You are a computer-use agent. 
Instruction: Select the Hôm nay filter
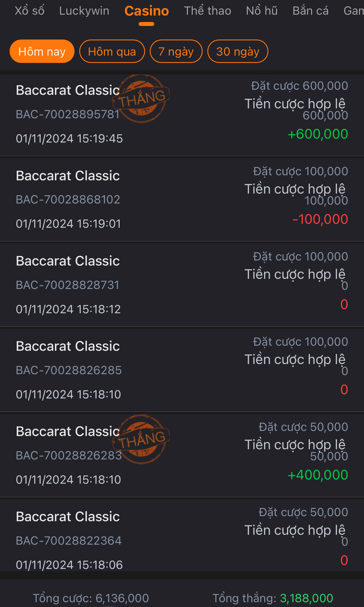42,51
